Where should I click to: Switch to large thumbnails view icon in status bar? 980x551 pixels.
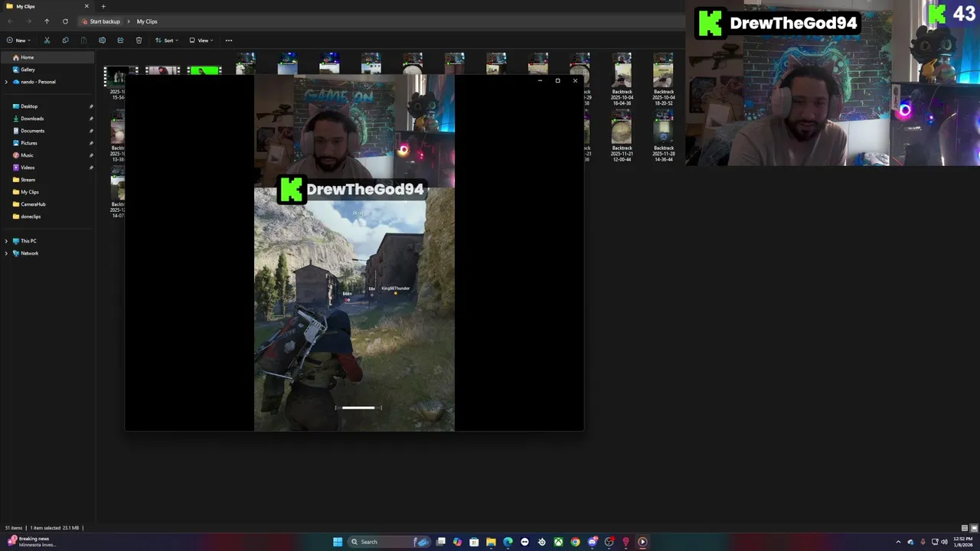973,528
